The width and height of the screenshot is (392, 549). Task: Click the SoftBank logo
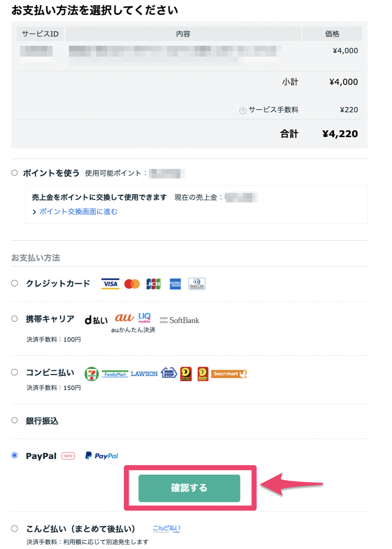pos(179,321)
